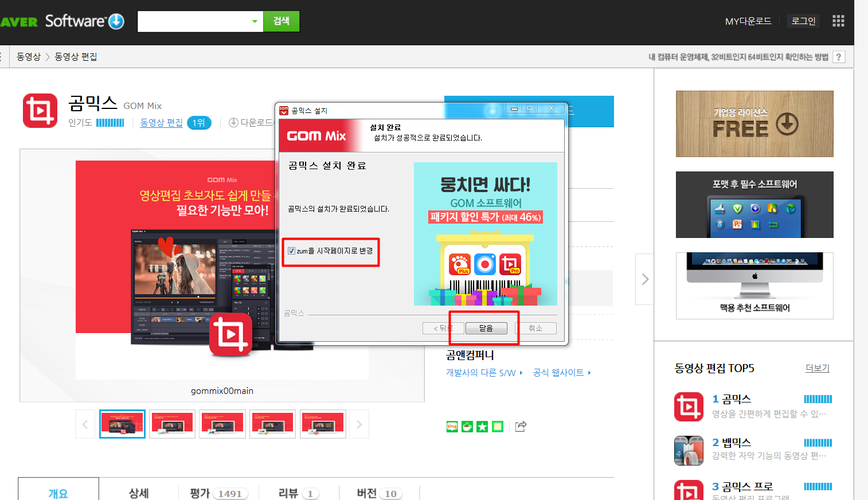Click GOM Player Plus icon in ad
Image resolution: width=868 pixels, height=500 pixels.
(460, 264)
